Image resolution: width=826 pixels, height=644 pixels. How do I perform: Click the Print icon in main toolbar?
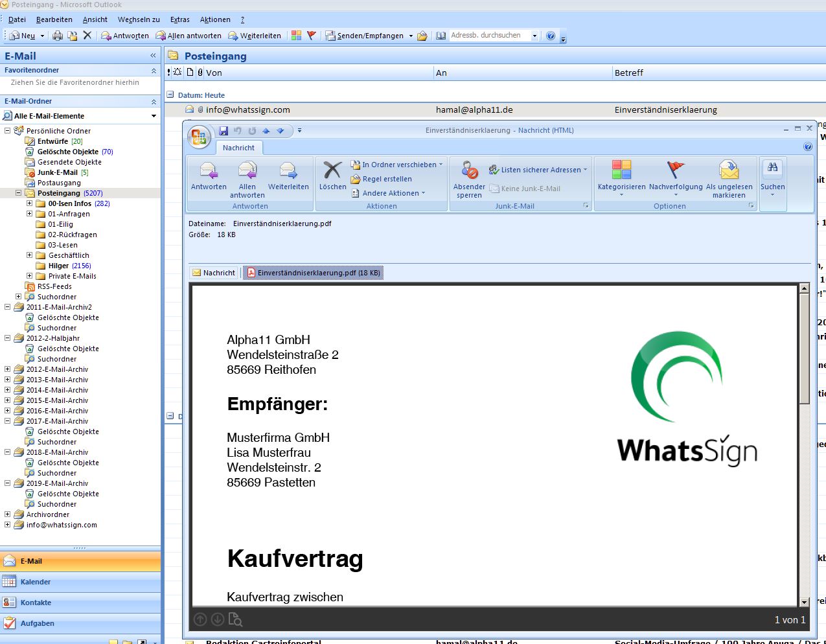click(58, 36)
